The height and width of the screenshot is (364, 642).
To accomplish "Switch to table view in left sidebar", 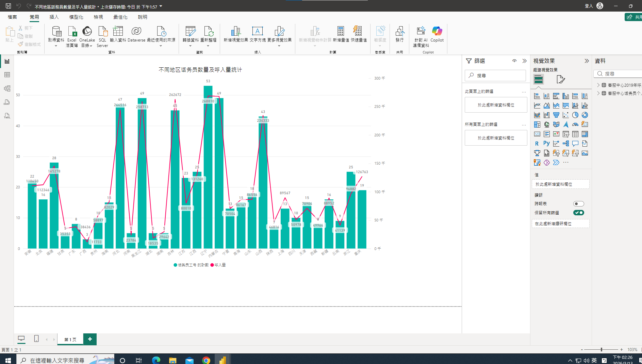I will 7,75.
